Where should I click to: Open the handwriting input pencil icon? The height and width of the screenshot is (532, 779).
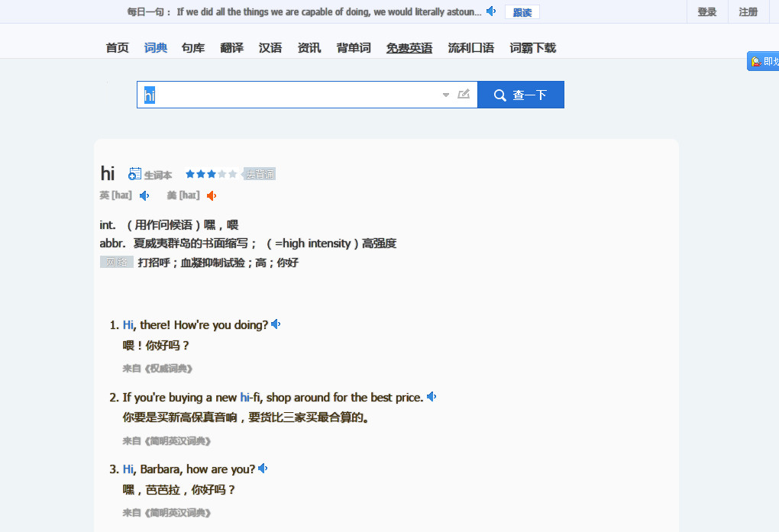[x=464, y=94]
